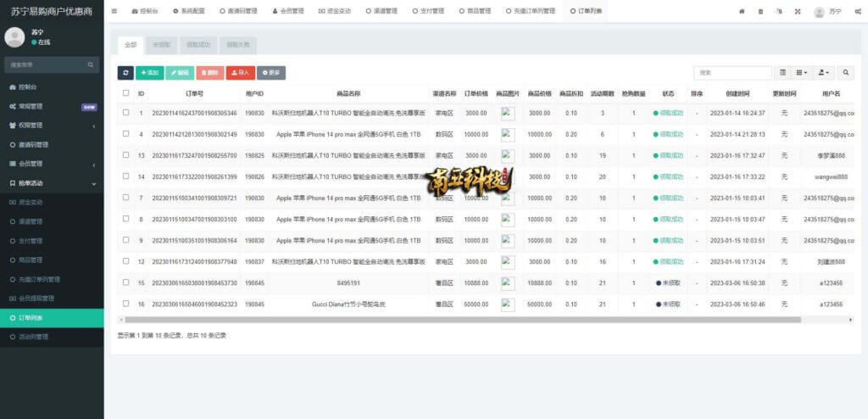
Task: Switch to 领取失败 filter tab
Action: (x=238, y=46)
